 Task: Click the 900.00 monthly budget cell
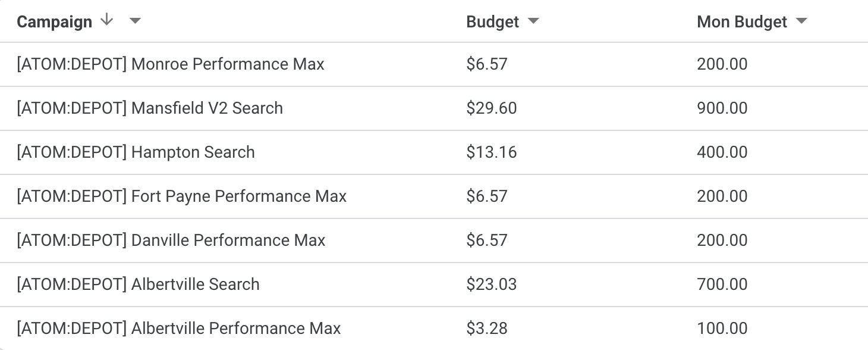(722, 108)
